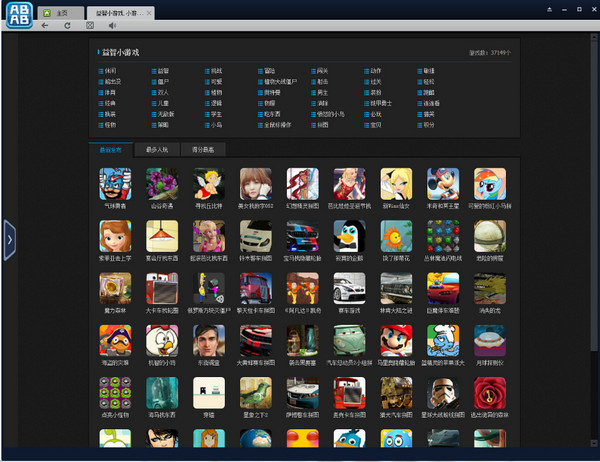This screenshot has height=462, width=600.
Task: Open the penguin game icon
Action: (349, 238)
